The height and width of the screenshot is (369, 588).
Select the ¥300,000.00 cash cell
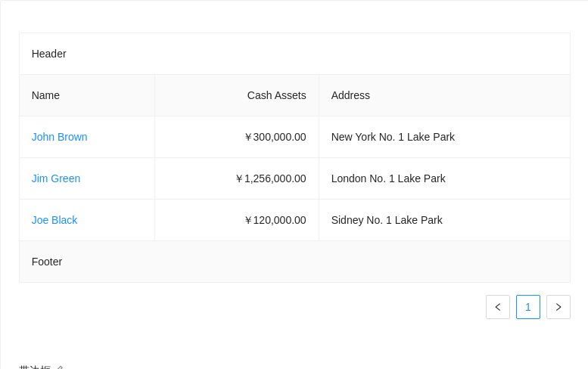click(x=275, y=137)
